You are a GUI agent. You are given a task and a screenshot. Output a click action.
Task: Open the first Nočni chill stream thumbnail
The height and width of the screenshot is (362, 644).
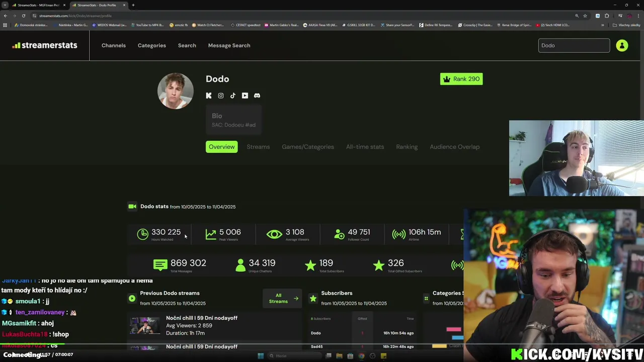click(x=144, y=326)
